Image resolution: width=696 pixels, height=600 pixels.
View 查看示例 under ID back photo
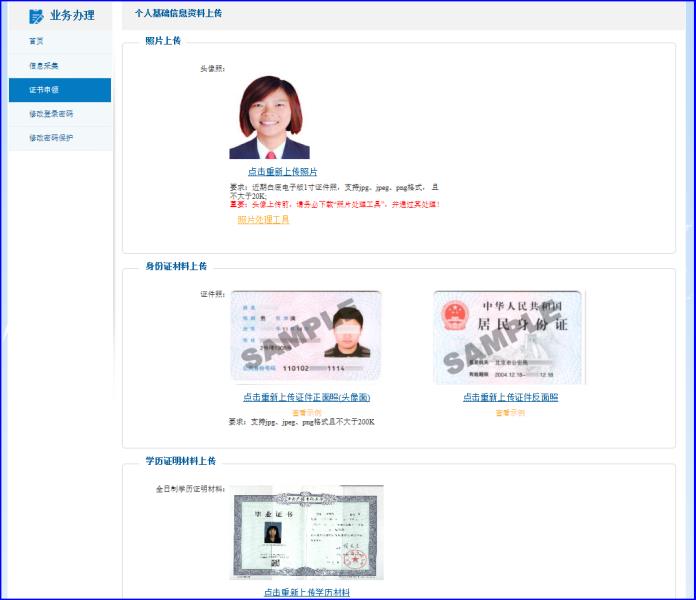[x=510, y=412]
